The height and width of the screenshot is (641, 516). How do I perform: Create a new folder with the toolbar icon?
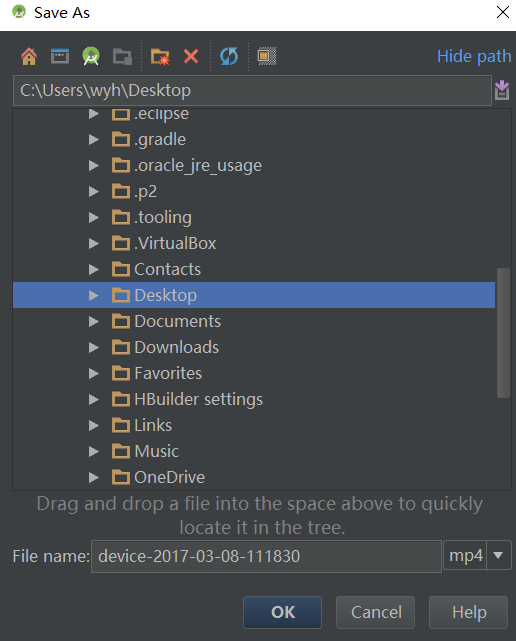160,56
